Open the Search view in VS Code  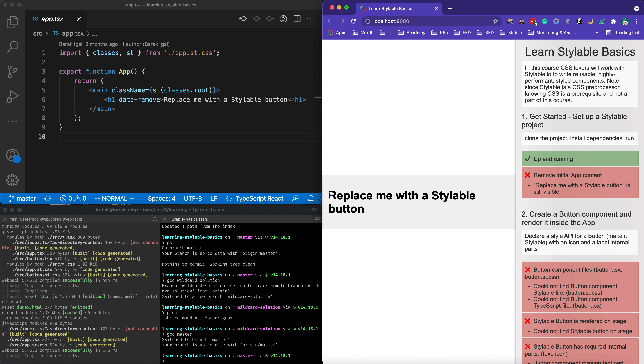[12, 47]
